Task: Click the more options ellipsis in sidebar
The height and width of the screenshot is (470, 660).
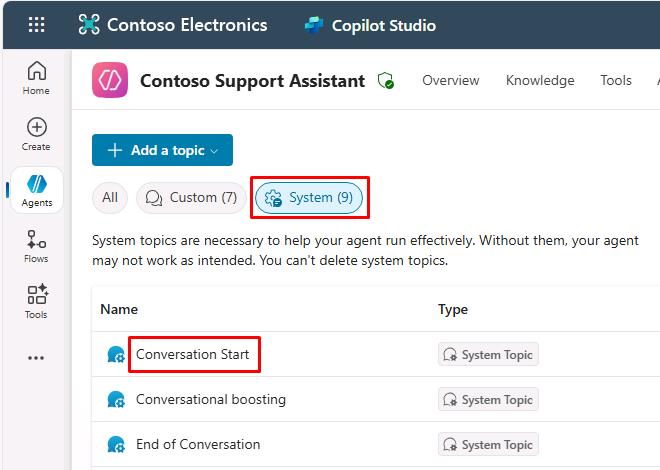Action: tap(36, 358)
